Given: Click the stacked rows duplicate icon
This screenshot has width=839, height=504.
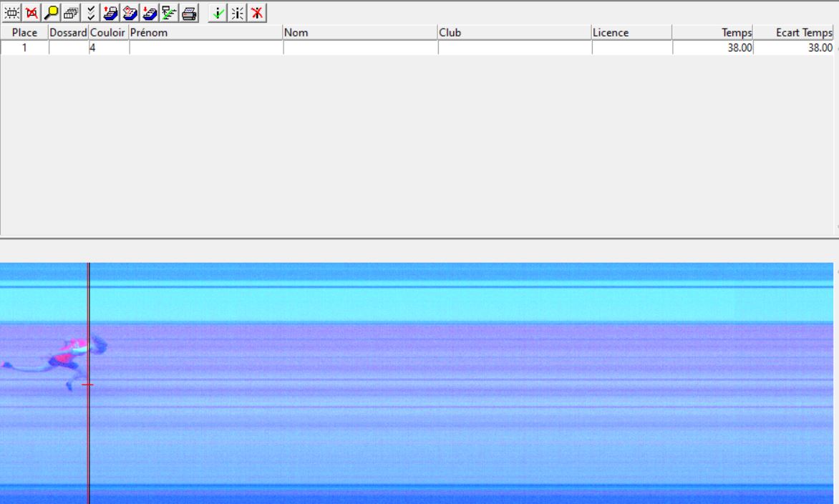Looking at the screenshot, I should pos(71,13).
